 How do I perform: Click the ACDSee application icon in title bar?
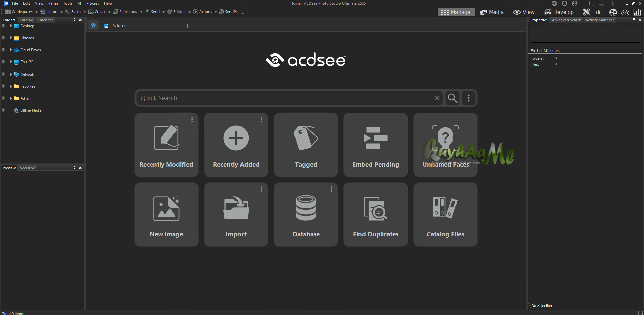pyautogui.click(x=6, y=3)
